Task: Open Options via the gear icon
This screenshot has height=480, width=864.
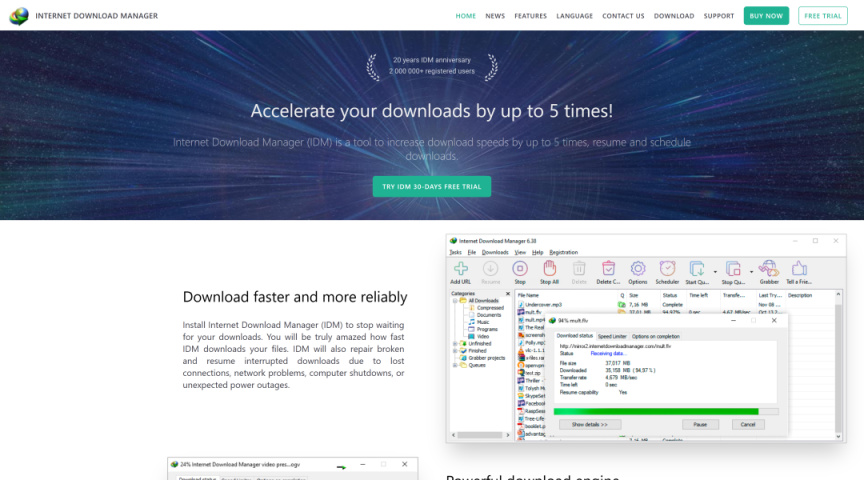Action: [638, 269]
